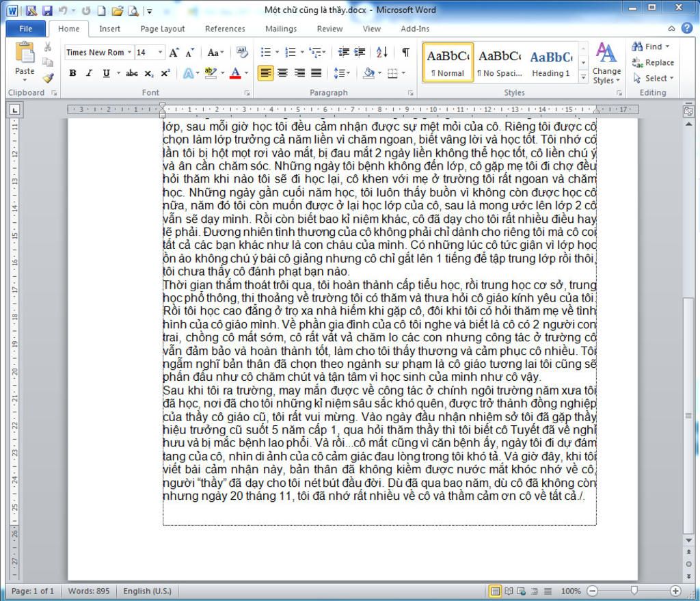Toggle Print Layout view button

[495, 591]
